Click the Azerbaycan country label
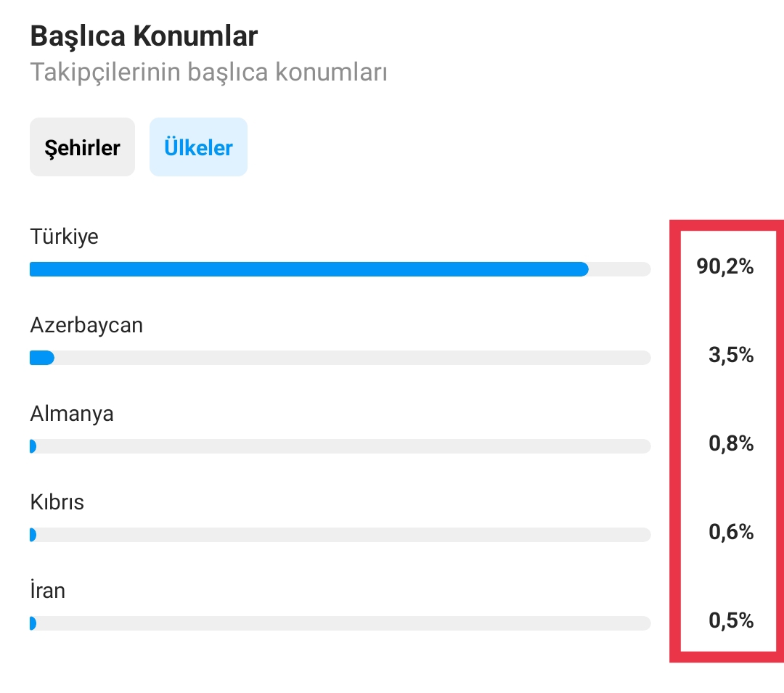 pyautogui.click(x=86, y=325)
